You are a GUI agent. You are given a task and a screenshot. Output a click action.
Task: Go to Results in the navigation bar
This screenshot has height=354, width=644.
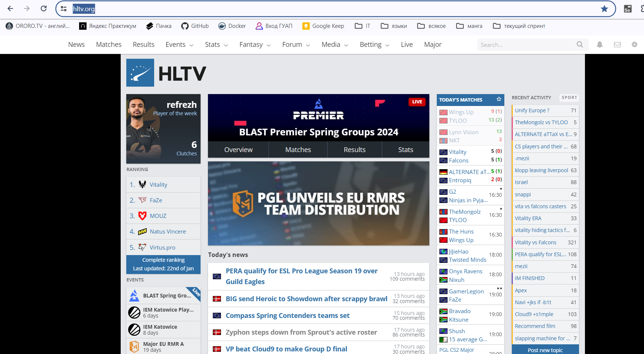[x=143, y=45]
